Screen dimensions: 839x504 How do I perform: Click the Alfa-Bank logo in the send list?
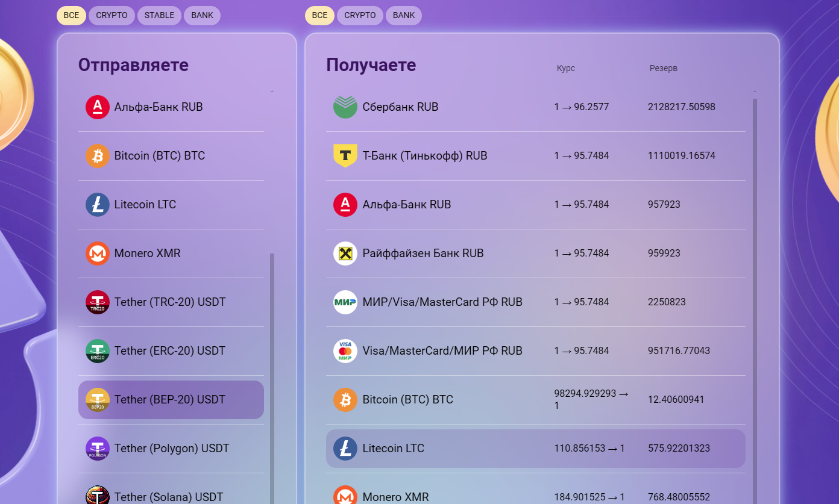97,107
